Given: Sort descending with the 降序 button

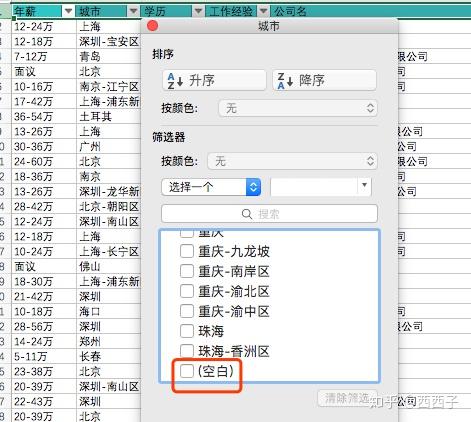Looking at the screenshot, I should point(324,80).
